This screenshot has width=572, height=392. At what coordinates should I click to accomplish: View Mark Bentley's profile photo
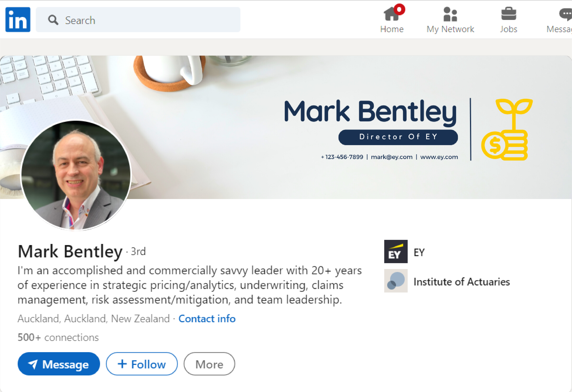click(x=76, y=175)
